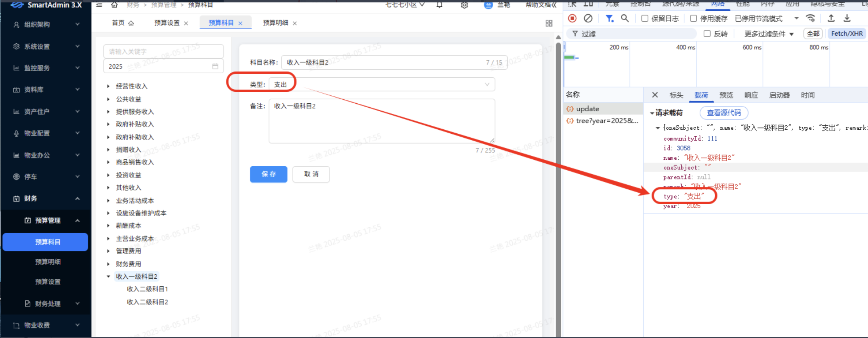This screenshot has width=868, height=338.
Task: Open the network search magnifier icon
Action: 624,18
